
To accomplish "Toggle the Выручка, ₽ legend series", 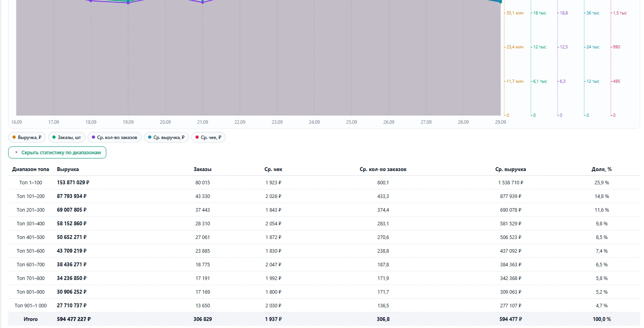I will point(27,137).
